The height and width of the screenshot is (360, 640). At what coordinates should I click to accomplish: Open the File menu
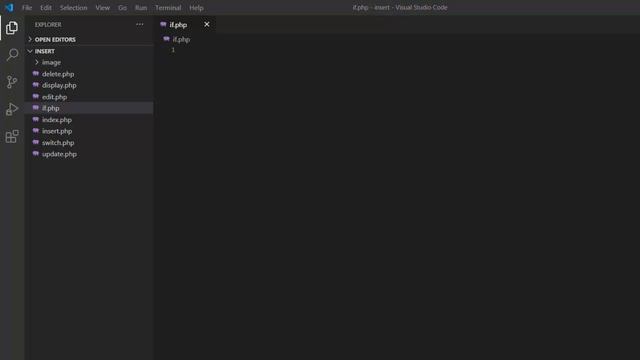(x=27, y=8)
